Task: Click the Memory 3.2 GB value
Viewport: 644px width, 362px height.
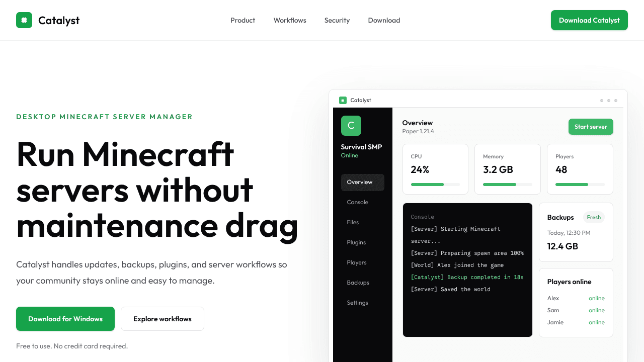Action: pyautogui.click(x=498, y=169)
